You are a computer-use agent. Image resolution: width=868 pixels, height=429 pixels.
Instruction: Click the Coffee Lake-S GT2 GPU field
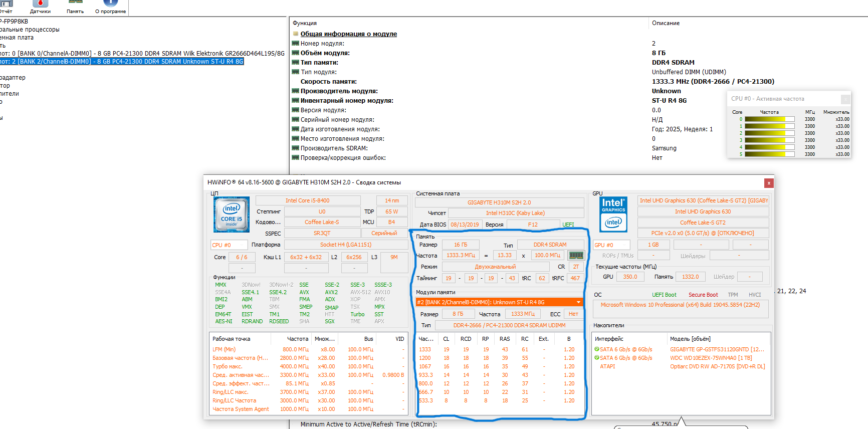pos(703,223)
